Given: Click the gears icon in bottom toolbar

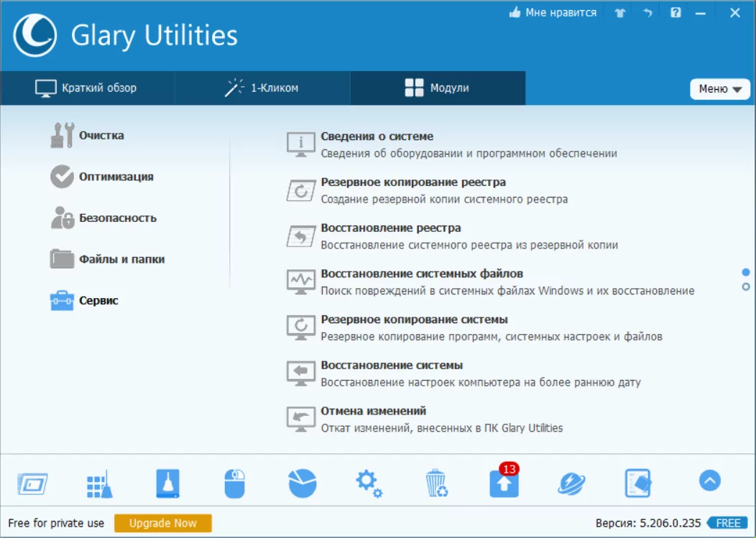Looking at the screenshot, I should pos(369,484).
